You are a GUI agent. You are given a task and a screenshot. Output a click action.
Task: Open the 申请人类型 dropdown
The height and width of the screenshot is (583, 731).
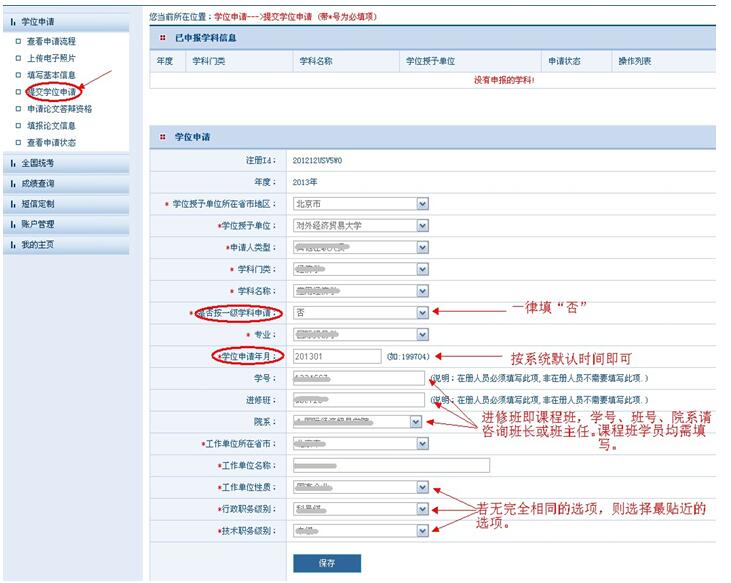pos(361,247)
